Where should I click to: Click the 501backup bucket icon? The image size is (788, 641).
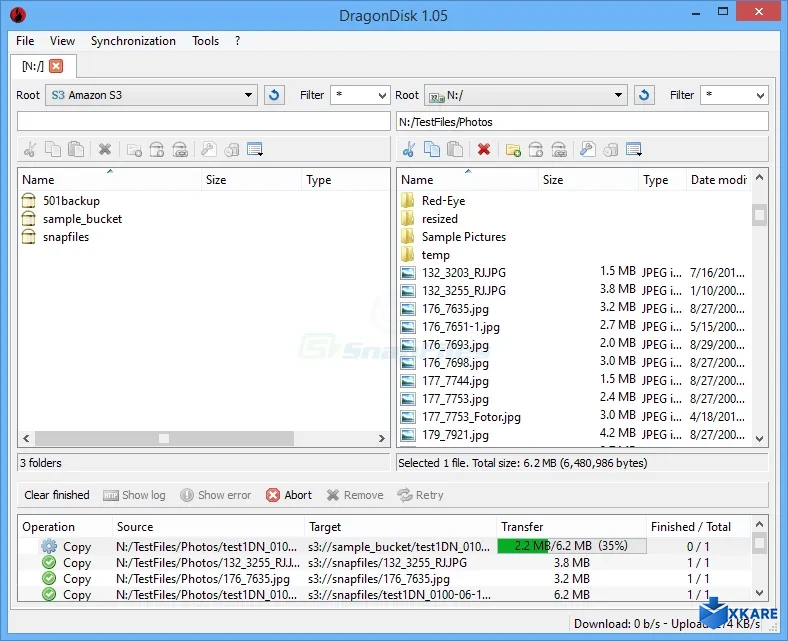pyautogui.click(x=29, y=201)
